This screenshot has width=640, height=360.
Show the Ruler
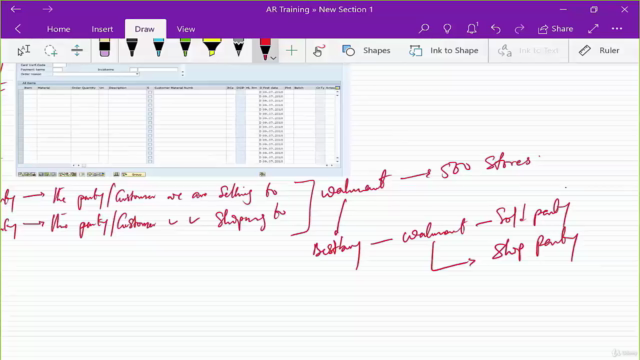point(599,51)
